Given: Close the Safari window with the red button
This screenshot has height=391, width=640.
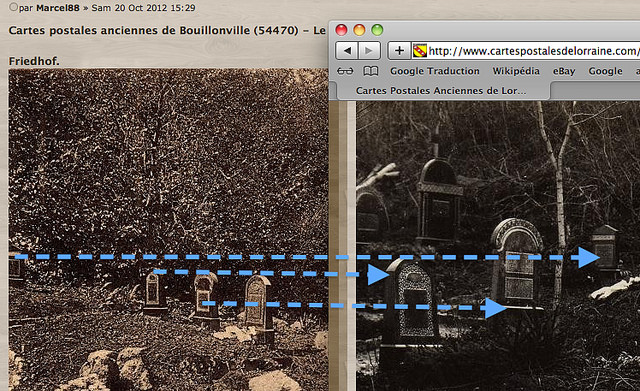Looking at the screenshot, I should click(x=341, y=30).
